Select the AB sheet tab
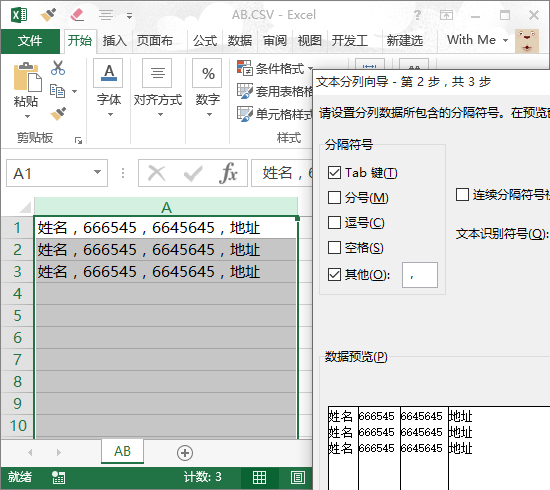Screen dimensions: 550x490 [x=122, y=451]
